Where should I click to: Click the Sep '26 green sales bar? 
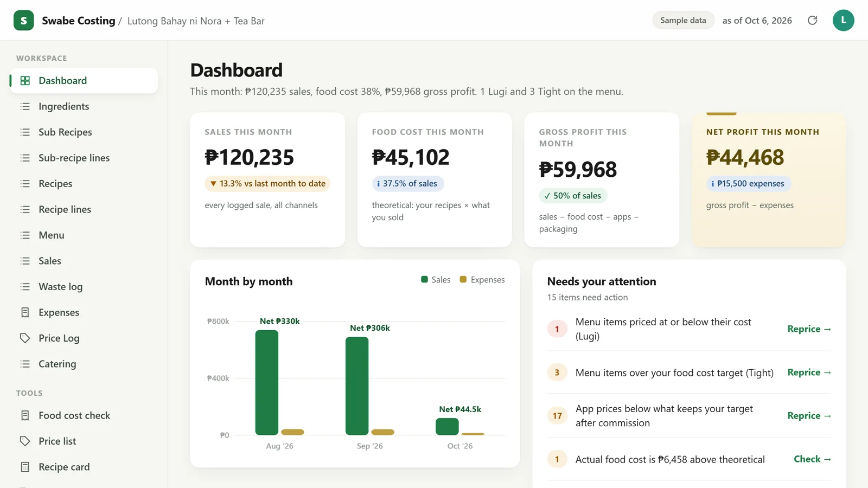click(357, 386)
